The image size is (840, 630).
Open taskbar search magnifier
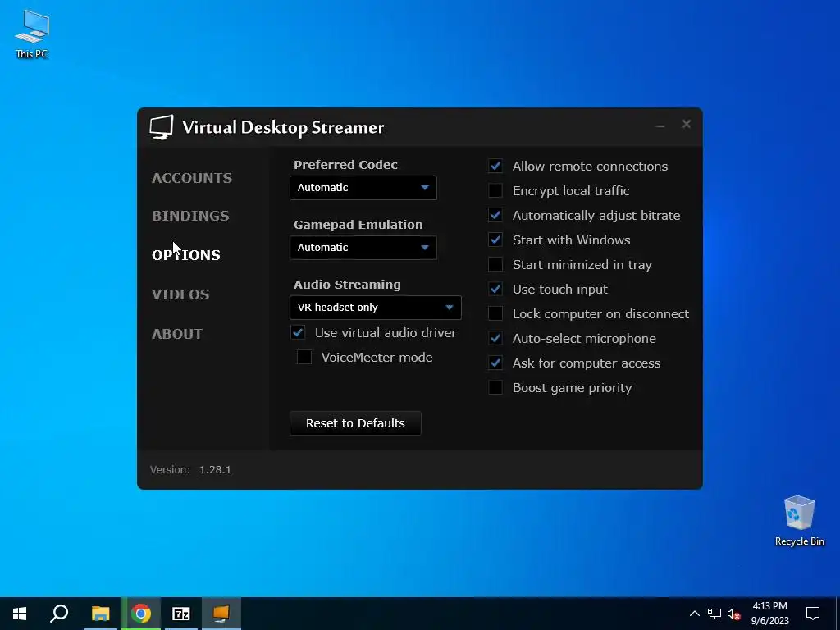[59, 614]
